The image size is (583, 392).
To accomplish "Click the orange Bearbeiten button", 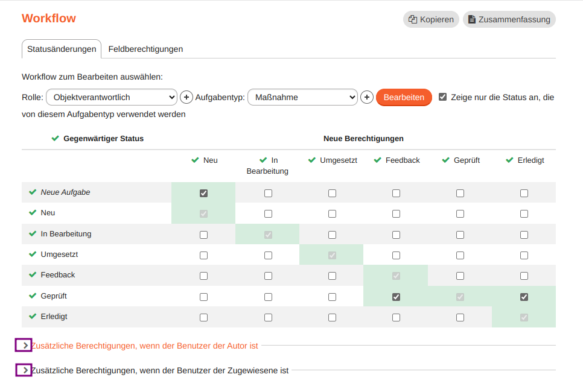I will pos(403,96).
